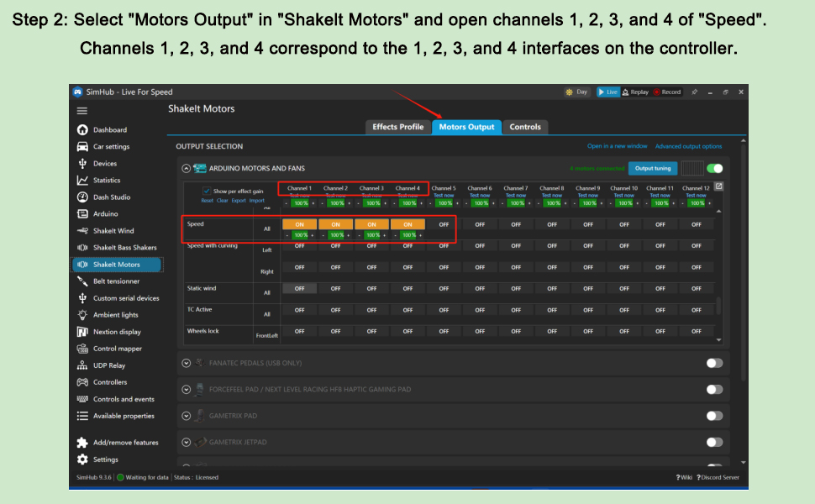
Task: Expand the ForceFeel Pad section
Action: pyautogui.click(x=186, y=390)
